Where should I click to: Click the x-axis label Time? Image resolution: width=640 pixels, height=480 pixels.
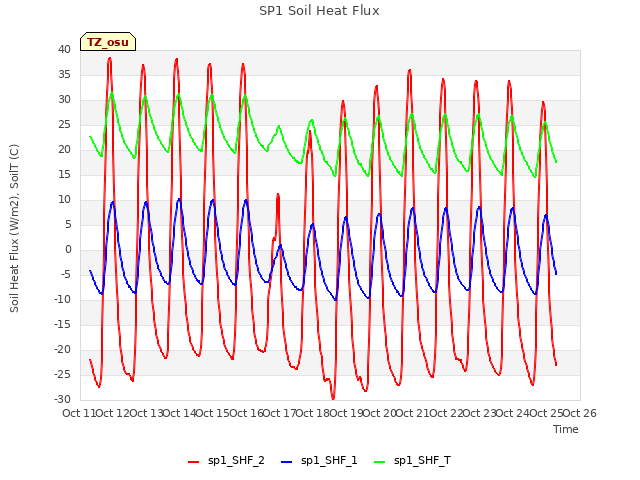click(x=566, y=429)
